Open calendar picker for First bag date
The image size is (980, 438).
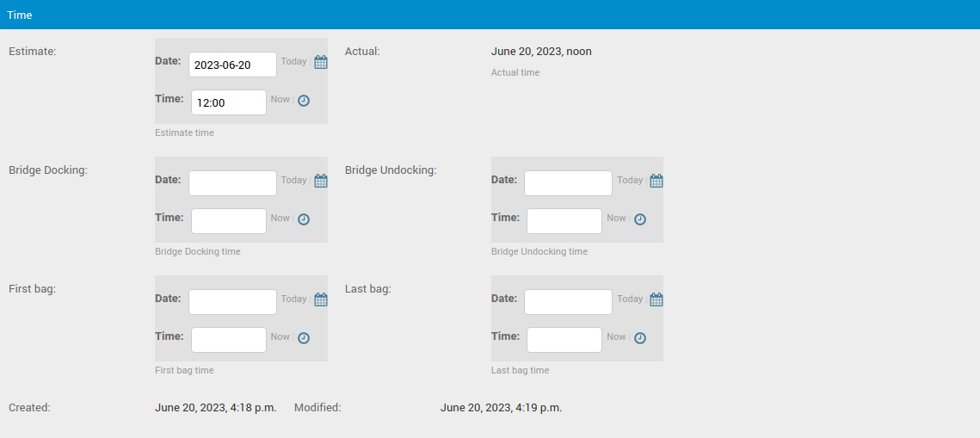(x=321, y=299)
